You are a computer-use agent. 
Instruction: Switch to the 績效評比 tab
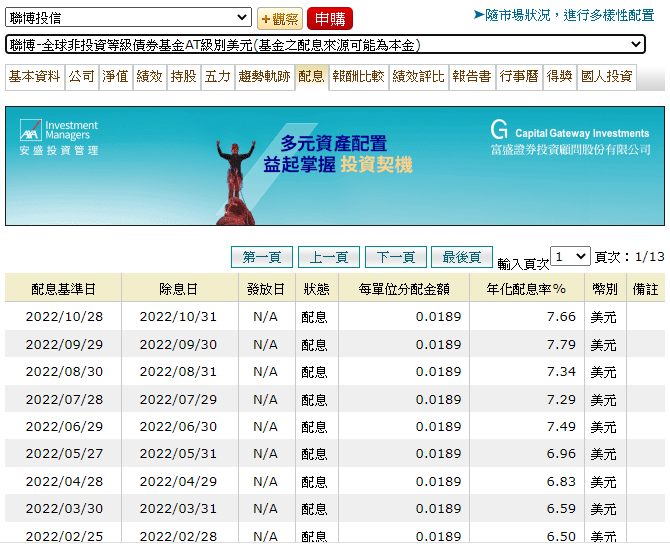[419, 77]
